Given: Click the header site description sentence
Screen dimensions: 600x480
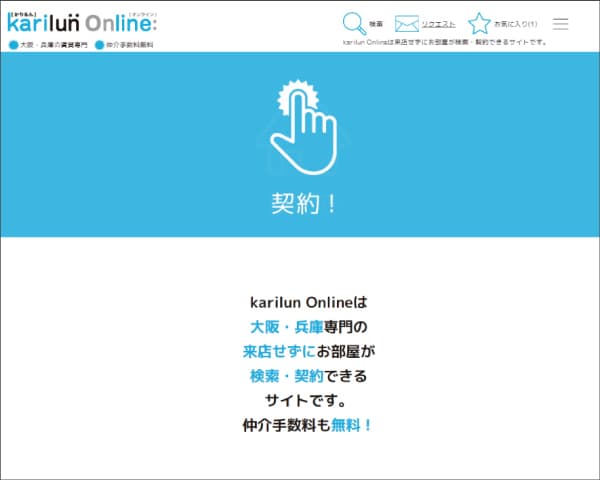Looking at the screenshot, I should [445, 42].
